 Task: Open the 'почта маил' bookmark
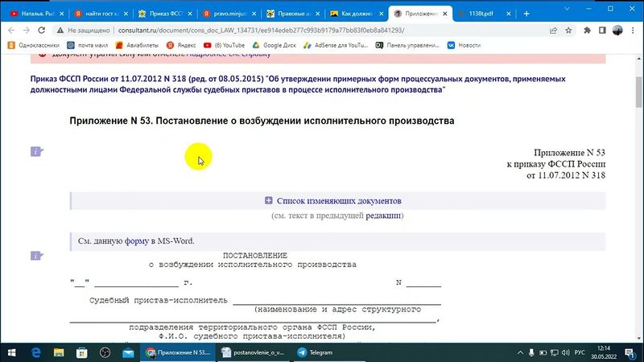tap(88, 45)
